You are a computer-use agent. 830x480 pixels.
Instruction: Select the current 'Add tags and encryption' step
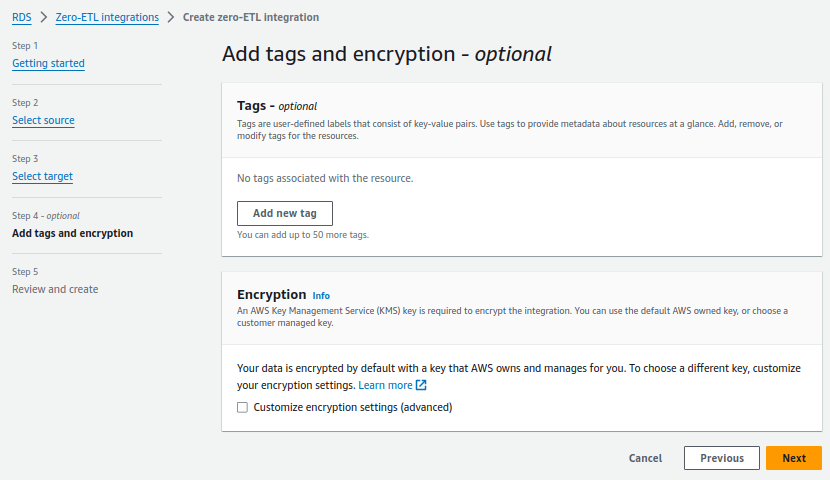coord(72,233)
